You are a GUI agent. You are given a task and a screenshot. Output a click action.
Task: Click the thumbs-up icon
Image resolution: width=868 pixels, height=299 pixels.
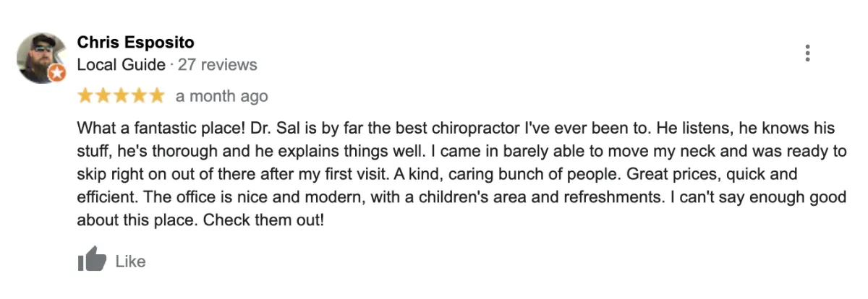coord(92,259)
